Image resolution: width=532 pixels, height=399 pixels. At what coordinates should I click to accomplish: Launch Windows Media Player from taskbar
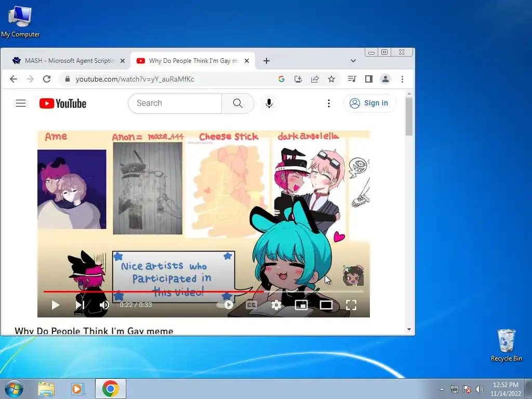pos(77,389)
